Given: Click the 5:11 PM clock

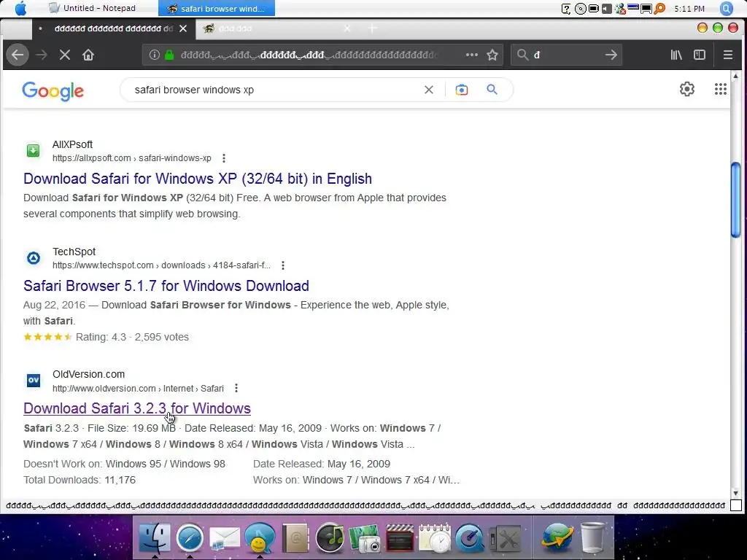Looking at the screenshot, I should point(689,9).
